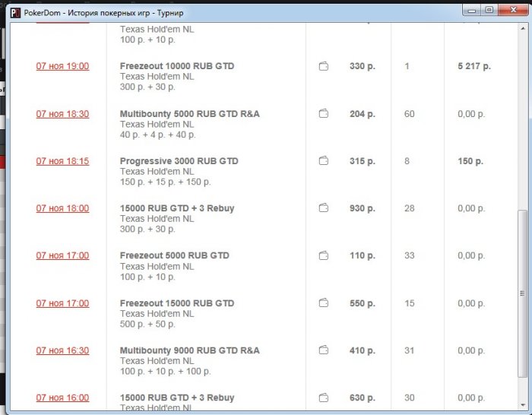Click the 100 р. + 10 р. + 100 р. text
The image size is (532, 415).
tap(165, 371)
